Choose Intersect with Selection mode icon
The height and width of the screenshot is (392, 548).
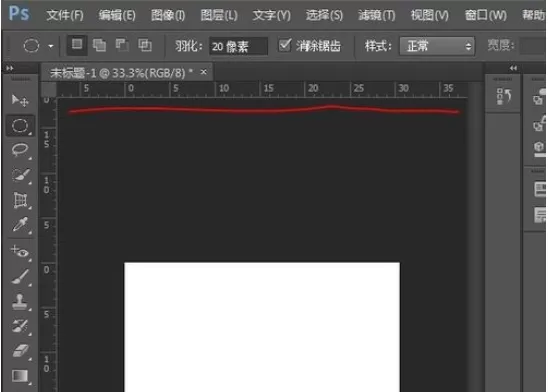click(145, 45)
